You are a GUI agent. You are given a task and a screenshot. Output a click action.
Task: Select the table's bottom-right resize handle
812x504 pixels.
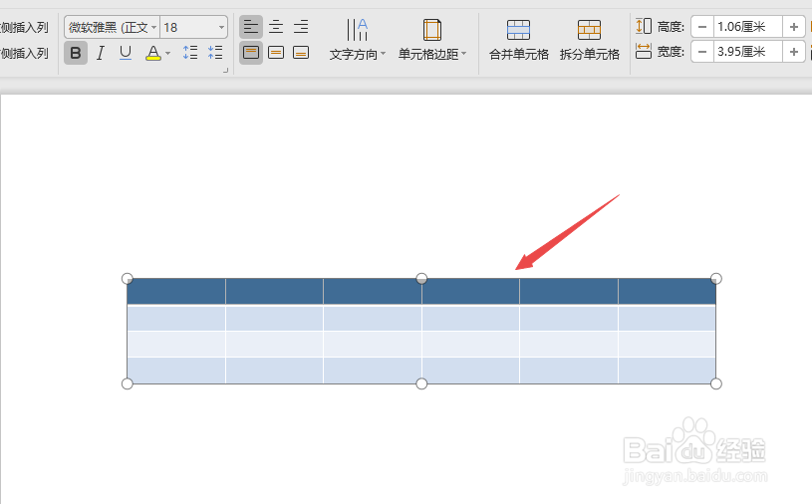(x=715, y=383)
